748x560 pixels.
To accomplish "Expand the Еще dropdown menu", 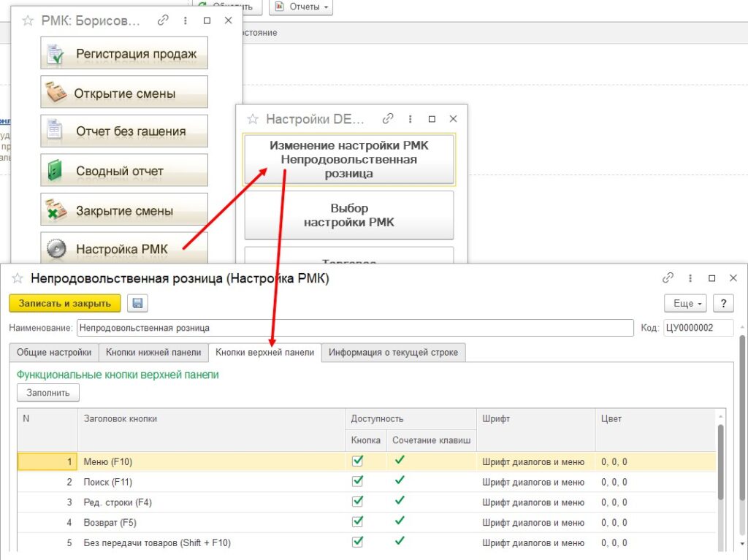I will pyautogui.click(x=685, y=303).
